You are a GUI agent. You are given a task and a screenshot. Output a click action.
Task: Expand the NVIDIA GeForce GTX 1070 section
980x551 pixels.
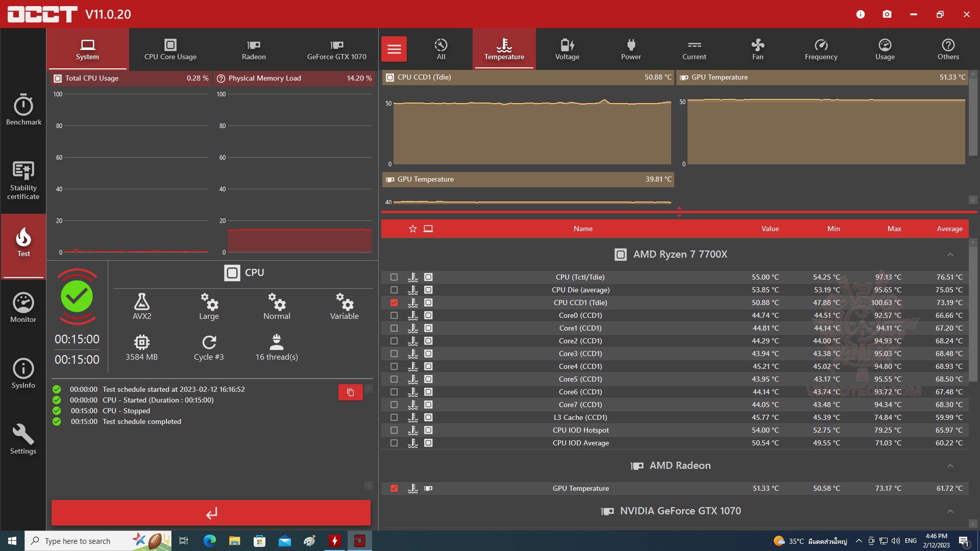tap(951, 511)
